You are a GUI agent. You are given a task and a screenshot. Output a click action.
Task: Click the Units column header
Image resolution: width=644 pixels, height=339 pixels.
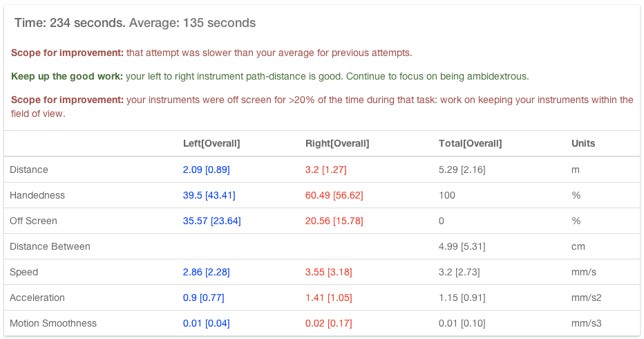click(x=583, y=143)
